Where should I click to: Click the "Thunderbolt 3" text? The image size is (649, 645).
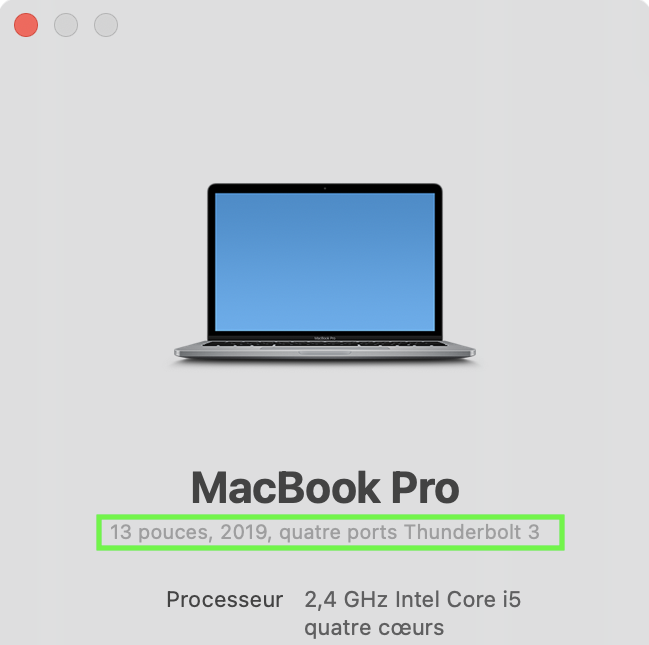point(472,532)
